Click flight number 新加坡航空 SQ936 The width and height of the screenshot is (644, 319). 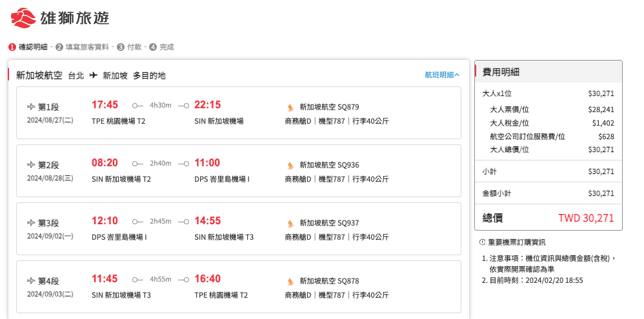329,165
